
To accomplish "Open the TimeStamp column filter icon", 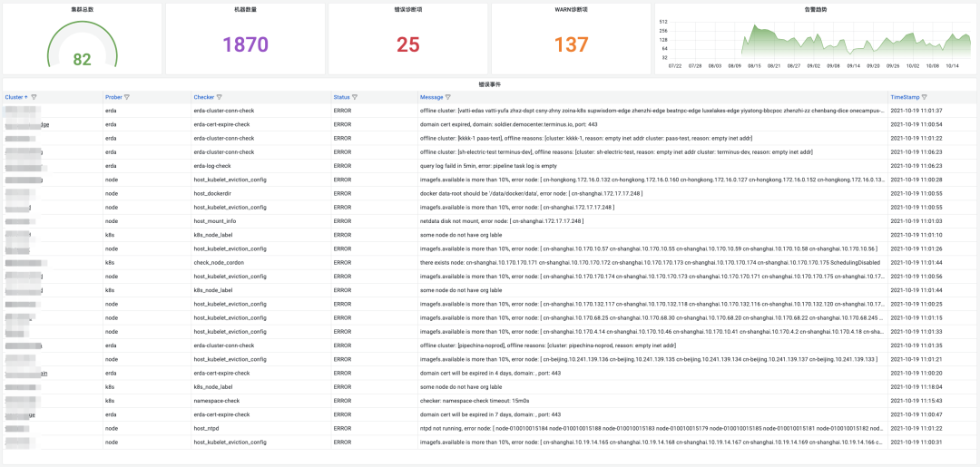I will (x=925, y=97).
